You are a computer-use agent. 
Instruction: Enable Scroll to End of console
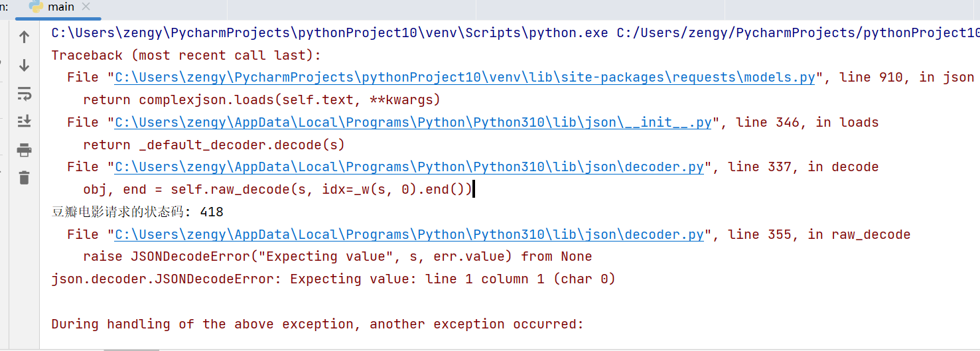click(x=25, y=121)
